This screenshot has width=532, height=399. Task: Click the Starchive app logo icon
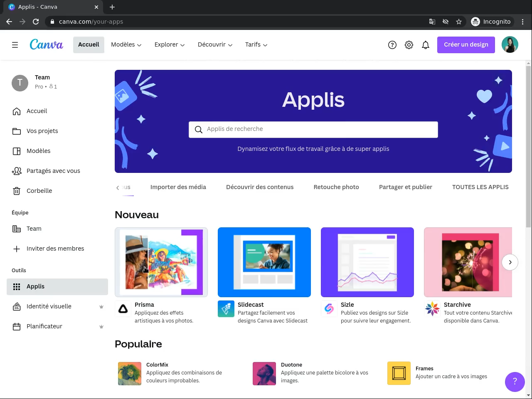[x=432, y=309]
